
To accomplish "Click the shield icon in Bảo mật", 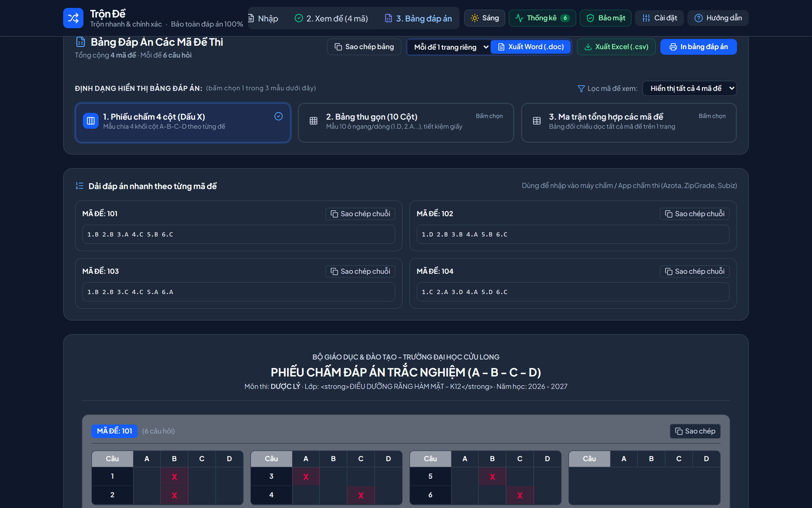I will [x=590, y=18].
